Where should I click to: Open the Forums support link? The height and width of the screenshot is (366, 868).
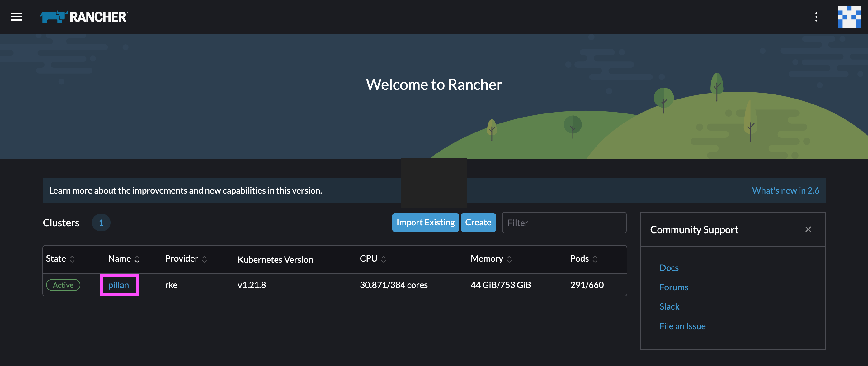[674, 287]
